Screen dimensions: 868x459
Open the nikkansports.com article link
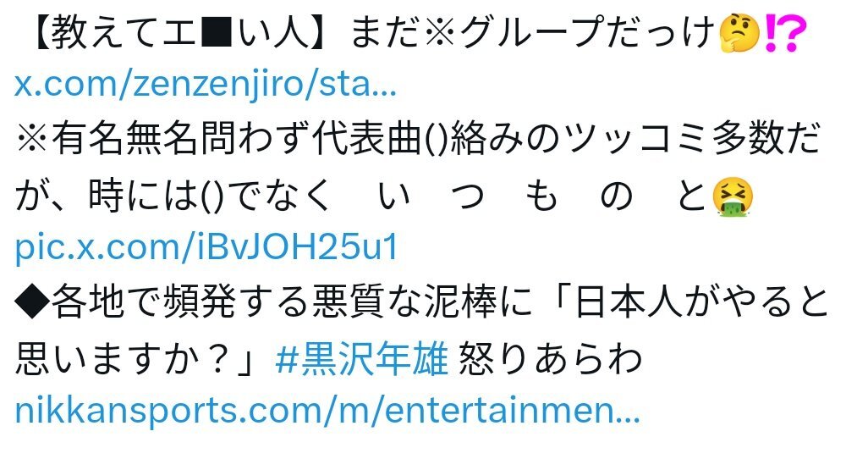click(327, 410)
